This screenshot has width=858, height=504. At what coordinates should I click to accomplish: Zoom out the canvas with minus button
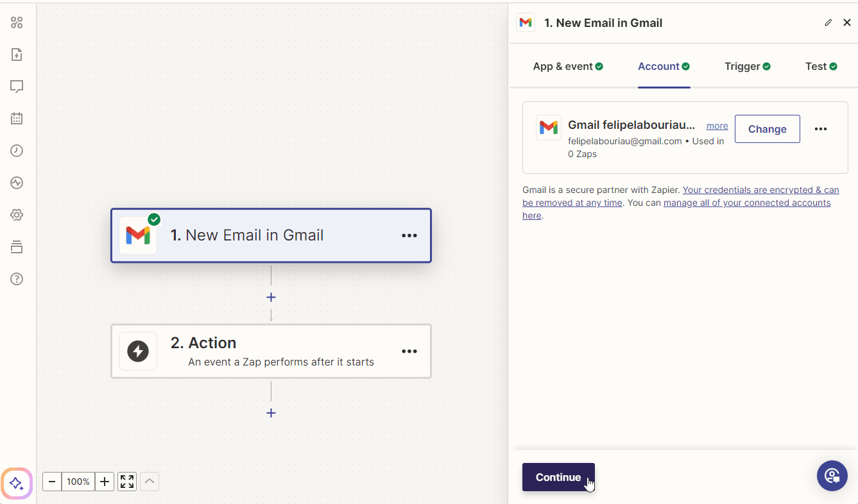[52, 482]
